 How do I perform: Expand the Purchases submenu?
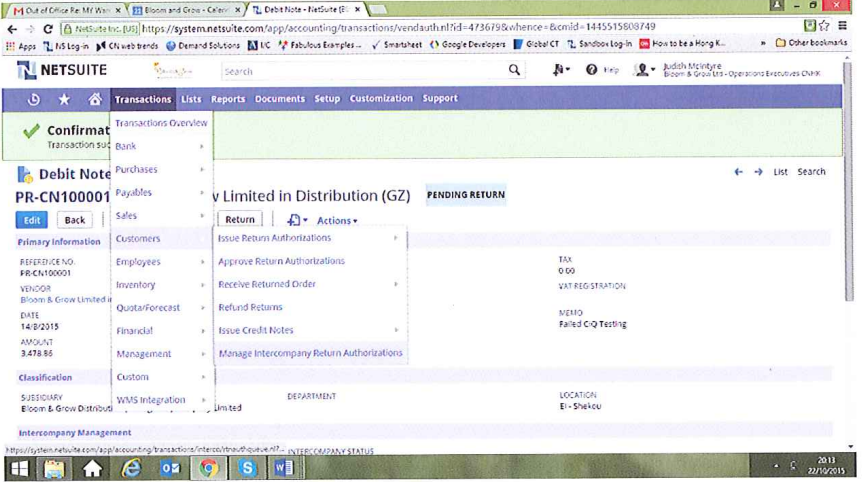click(x=160, y=169)
